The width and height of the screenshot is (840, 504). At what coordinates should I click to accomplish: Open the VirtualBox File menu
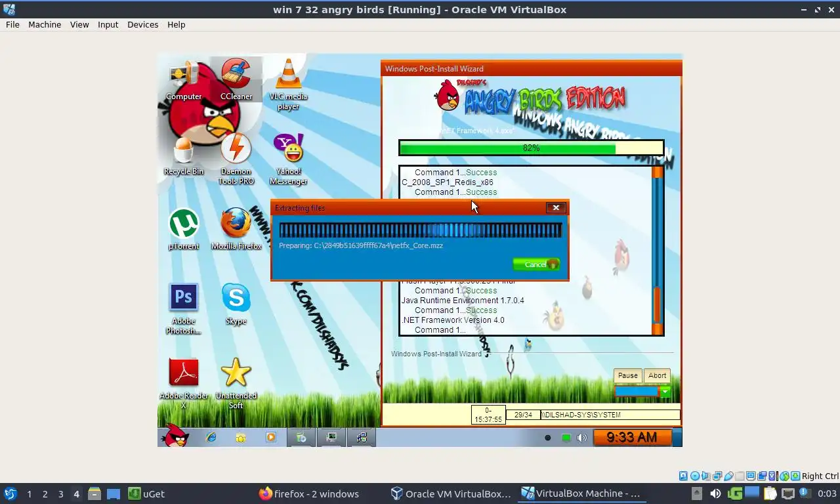coord(12,24)
